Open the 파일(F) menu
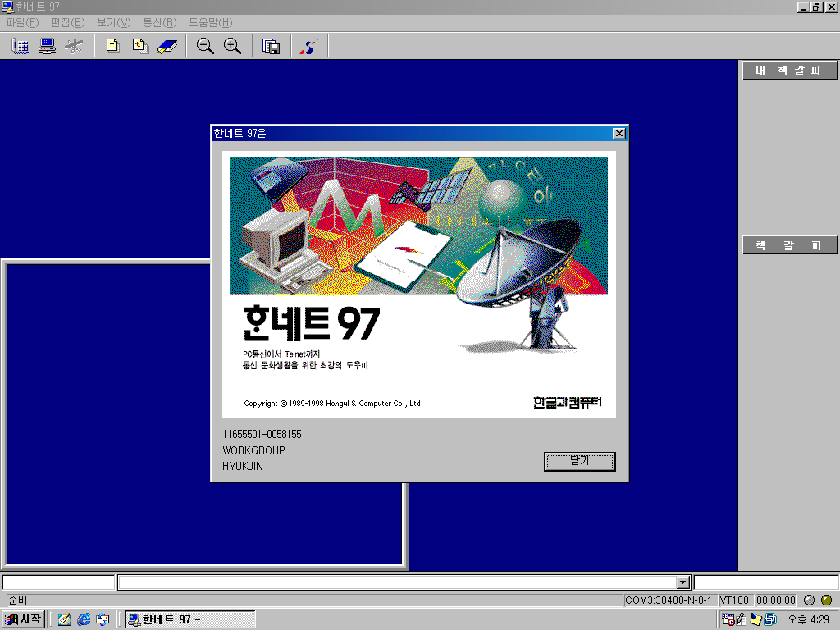Screen dimensions: 840x630 [22, 22]
